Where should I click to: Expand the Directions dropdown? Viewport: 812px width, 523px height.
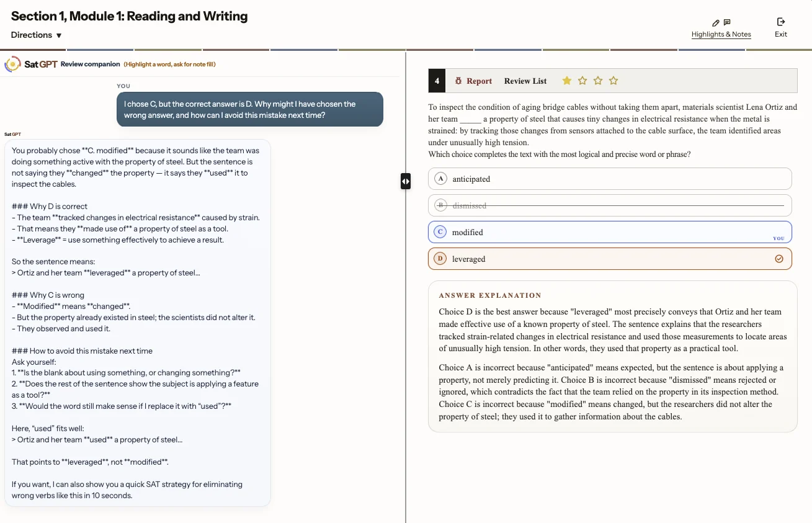pyautogui.click(x=37, y=35)
